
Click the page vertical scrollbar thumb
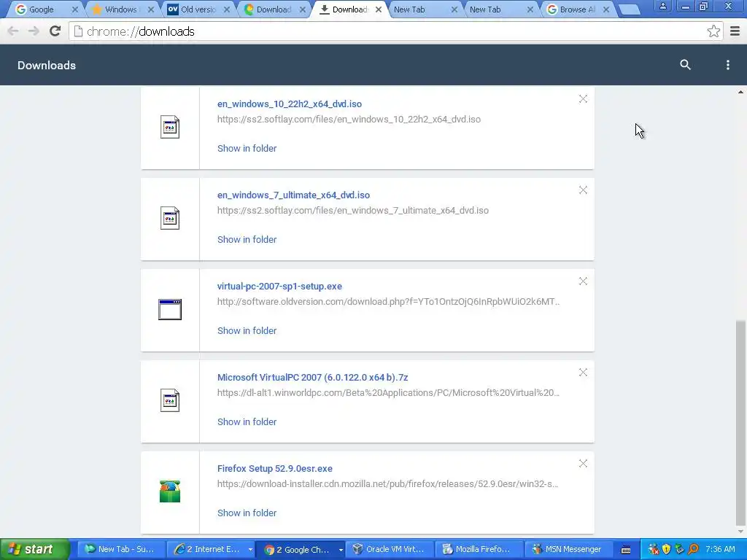(740, 422)
